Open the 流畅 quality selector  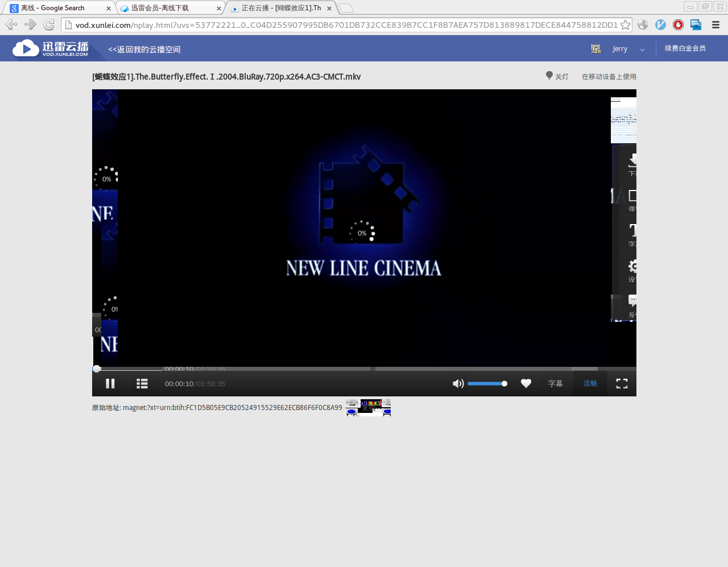(590, 384)
